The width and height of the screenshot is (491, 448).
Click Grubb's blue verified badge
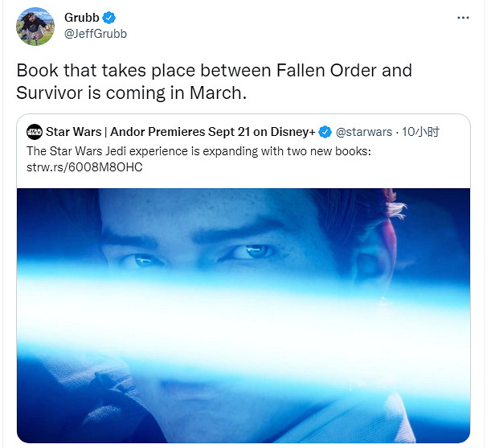pos(109,18)
